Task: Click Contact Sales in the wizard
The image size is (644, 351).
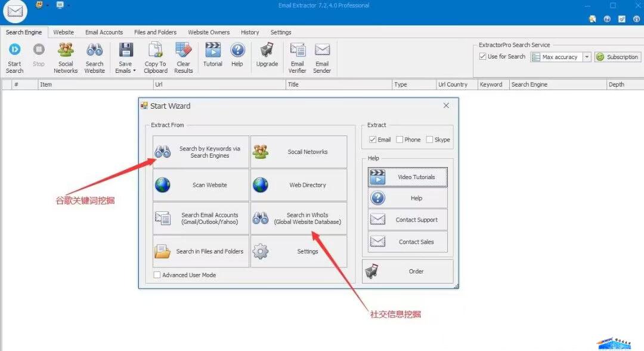Action: (407, 242)
